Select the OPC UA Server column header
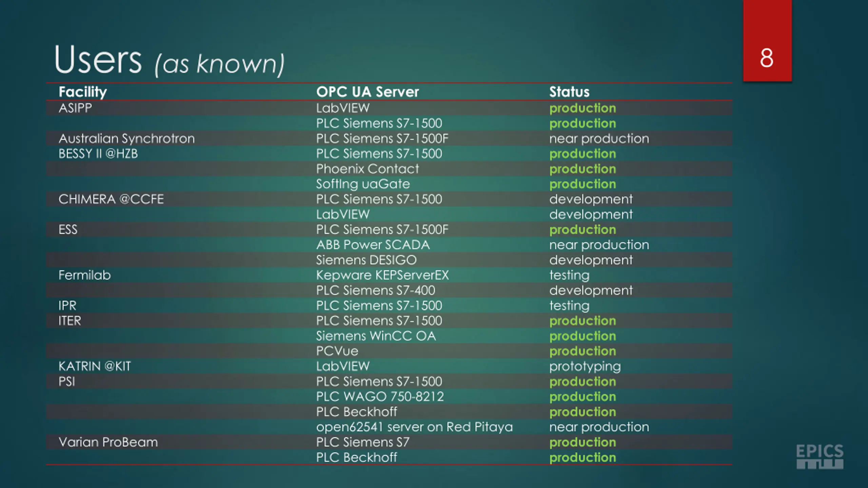This screenshot has height=488, width=868. coord(368,92)
